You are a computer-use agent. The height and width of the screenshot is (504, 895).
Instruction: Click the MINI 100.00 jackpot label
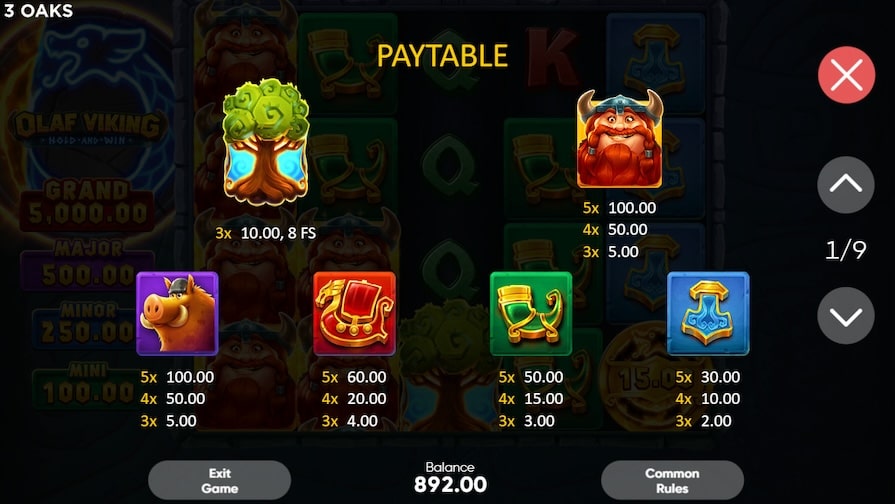click(x=88, y=385)
